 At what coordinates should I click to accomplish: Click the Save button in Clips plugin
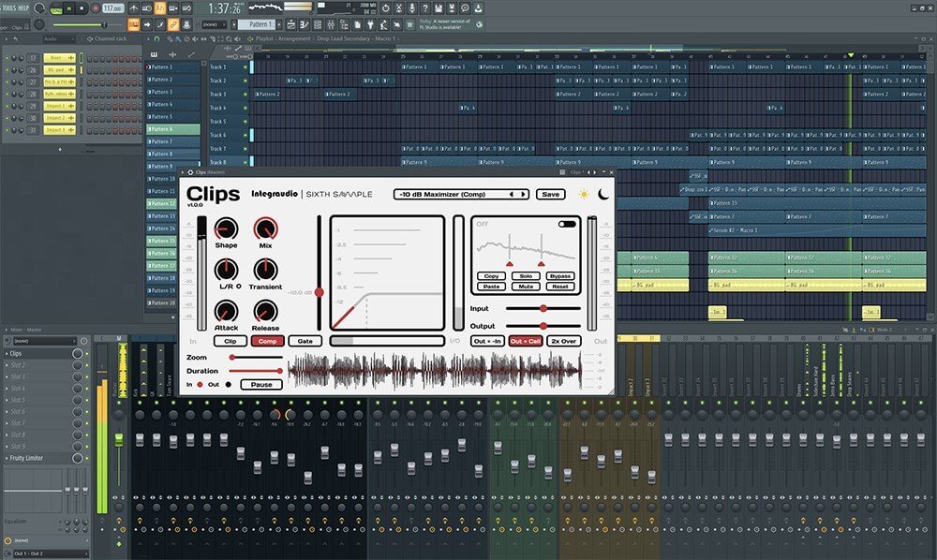[x=550, y=195]
